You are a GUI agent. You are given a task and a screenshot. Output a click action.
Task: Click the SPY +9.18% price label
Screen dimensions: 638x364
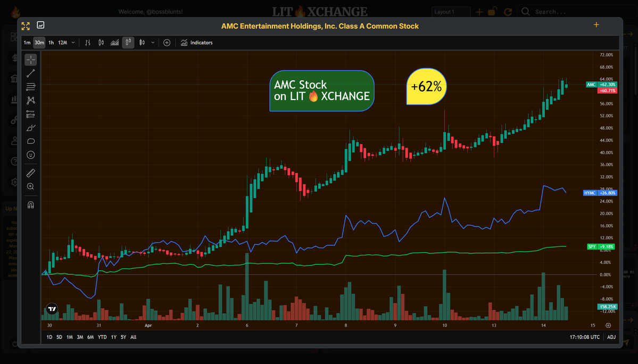click(x=601, y=246)
